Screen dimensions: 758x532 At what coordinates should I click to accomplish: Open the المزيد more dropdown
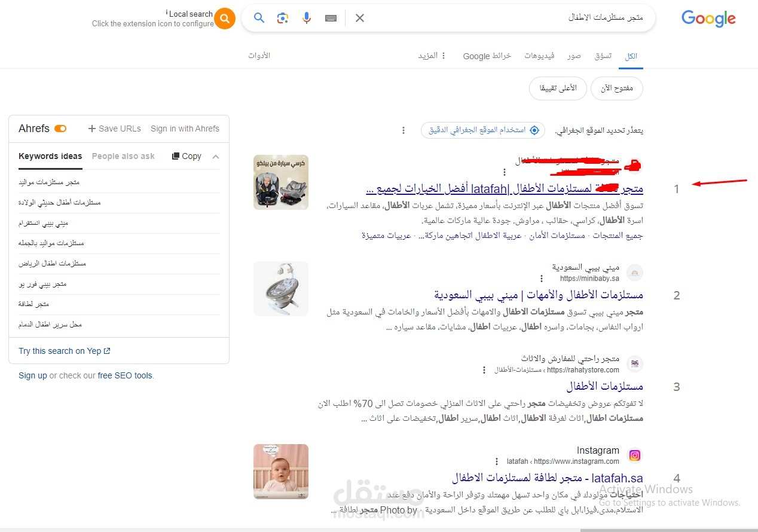[432, 56]
